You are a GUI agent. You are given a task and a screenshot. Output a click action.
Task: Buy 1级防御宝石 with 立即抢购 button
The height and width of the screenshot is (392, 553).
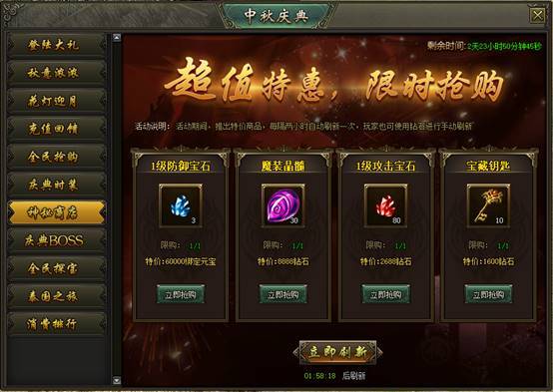[181, 294]
